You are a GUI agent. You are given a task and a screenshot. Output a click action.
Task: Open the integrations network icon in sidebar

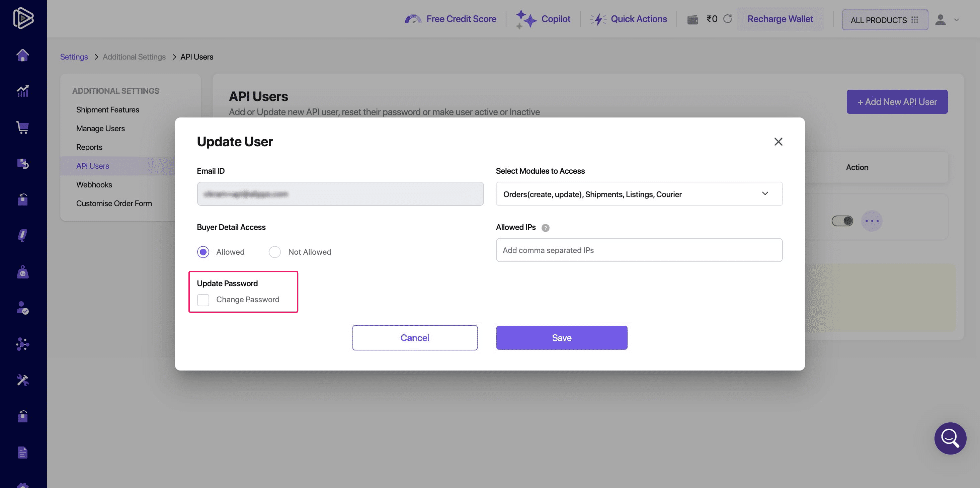click(22, 344)
